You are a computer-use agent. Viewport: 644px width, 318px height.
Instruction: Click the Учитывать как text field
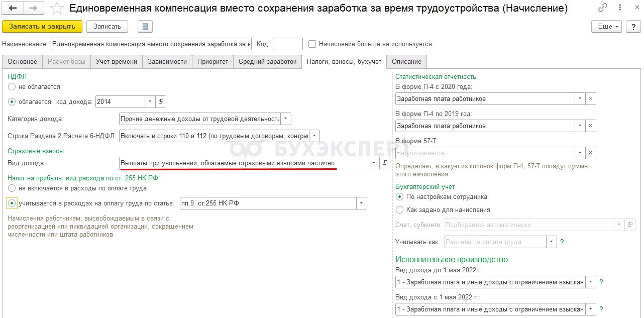click(496, 242)
